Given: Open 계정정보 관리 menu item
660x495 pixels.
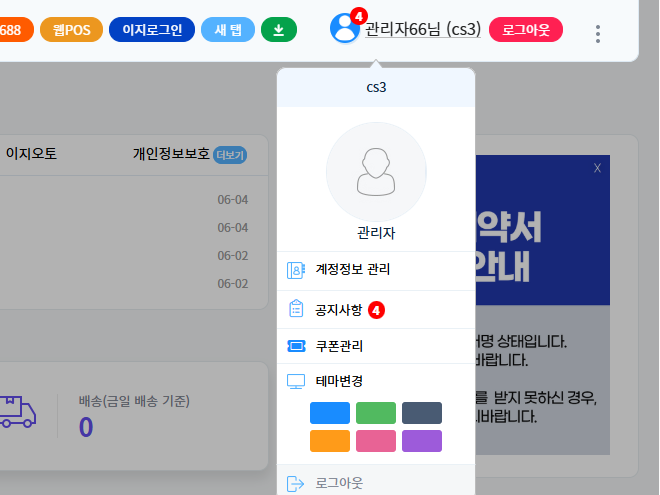Looking at the screenshot, I should pyautogui.click(x=352, y=269).
